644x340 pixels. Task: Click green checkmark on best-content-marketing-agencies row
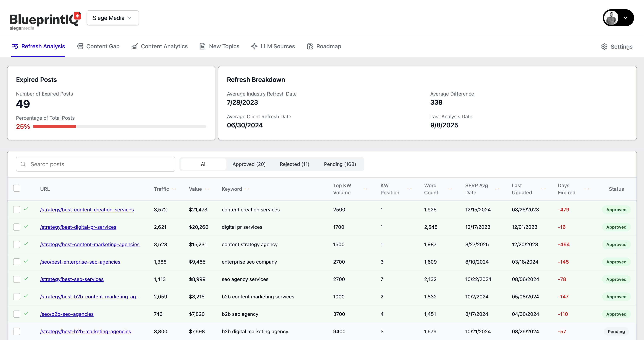(26, 244)
